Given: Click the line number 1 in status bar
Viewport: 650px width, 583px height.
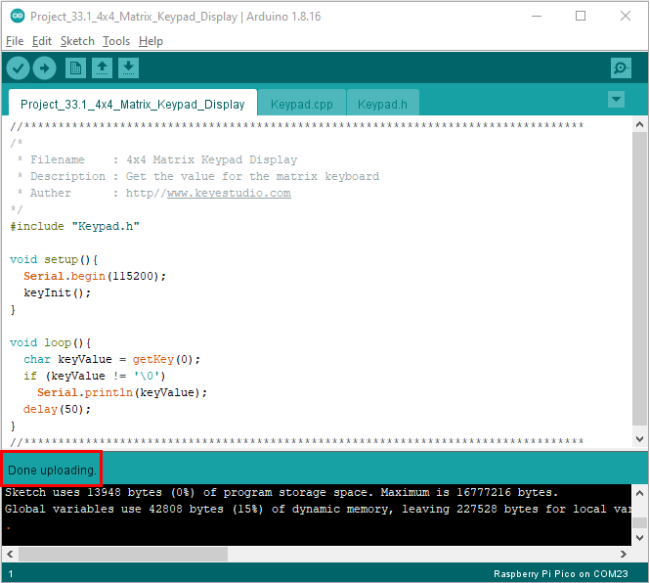Looking at the screenshot, I should pos(10,574).
